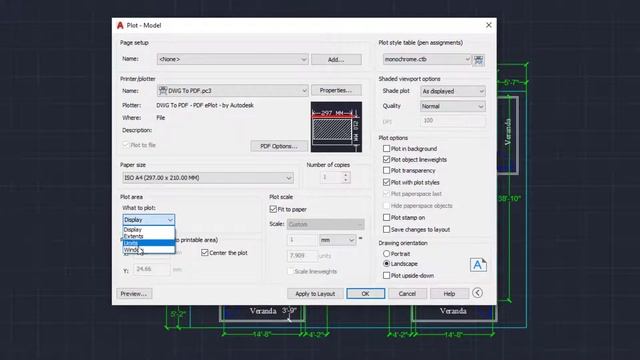
Task: Click the AutoCAD logo in the title bar
Action: [120, 25]
